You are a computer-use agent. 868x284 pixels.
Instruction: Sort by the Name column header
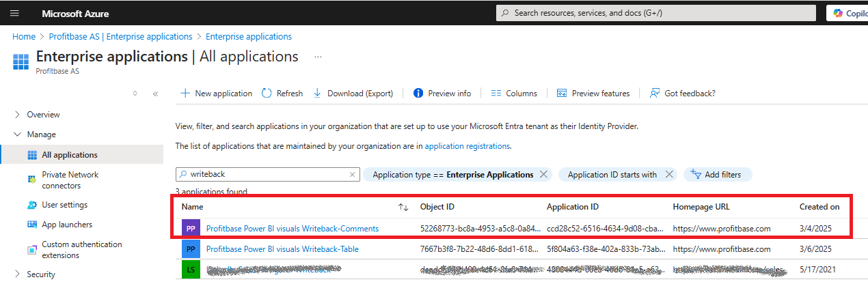point(193,207)
